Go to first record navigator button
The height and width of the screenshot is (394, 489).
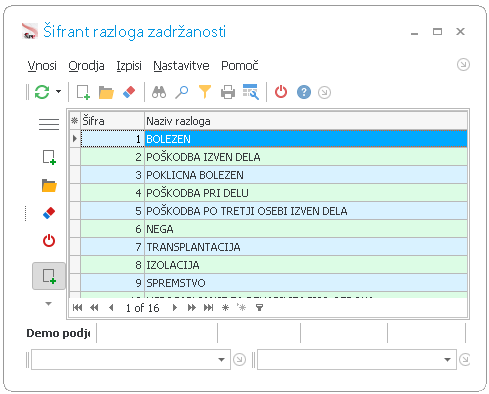77,307
